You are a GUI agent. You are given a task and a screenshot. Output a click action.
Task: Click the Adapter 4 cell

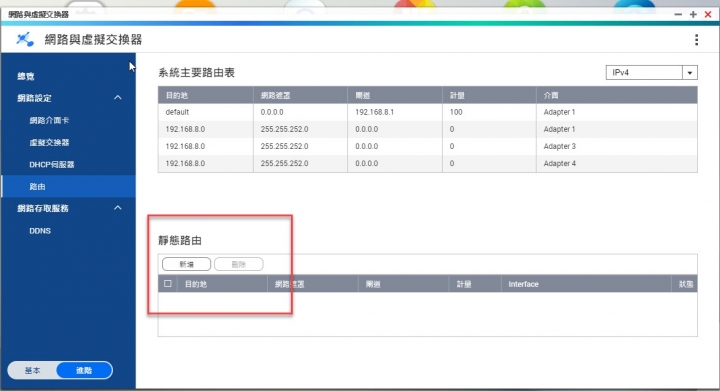pos(559,163)
